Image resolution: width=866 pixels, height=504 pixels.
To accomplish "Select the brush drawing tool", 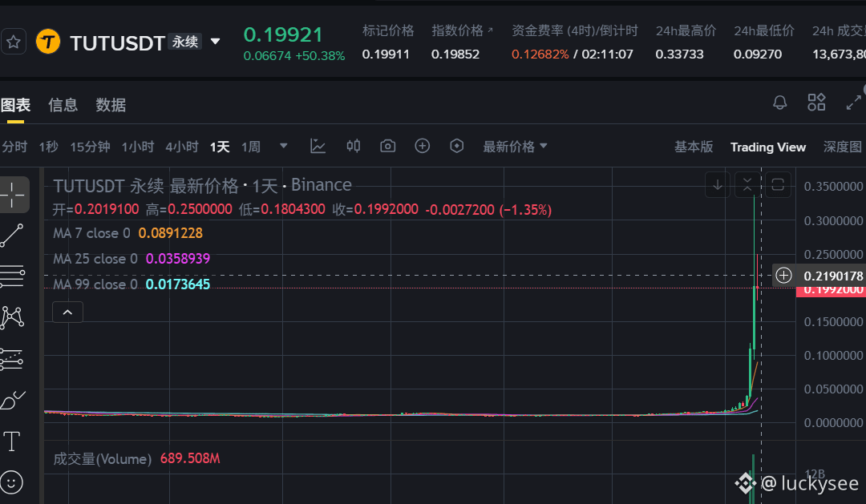I will pyautogui.click(x=12, y=400).
